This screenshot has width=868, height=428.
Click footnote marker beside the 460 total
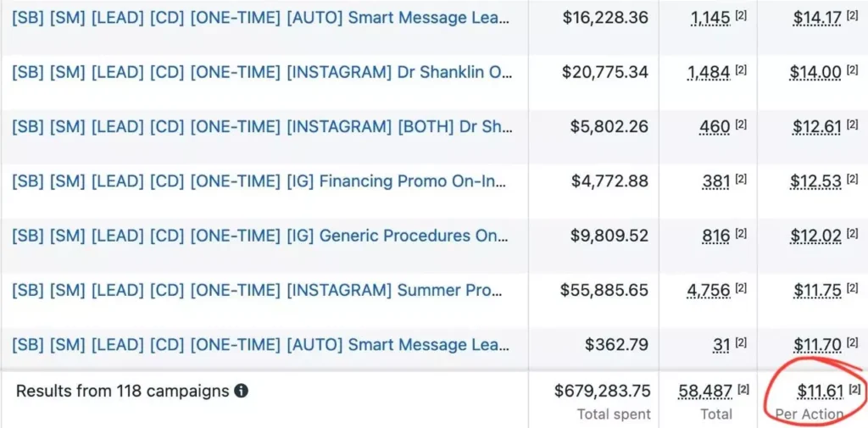coord(741,125)
